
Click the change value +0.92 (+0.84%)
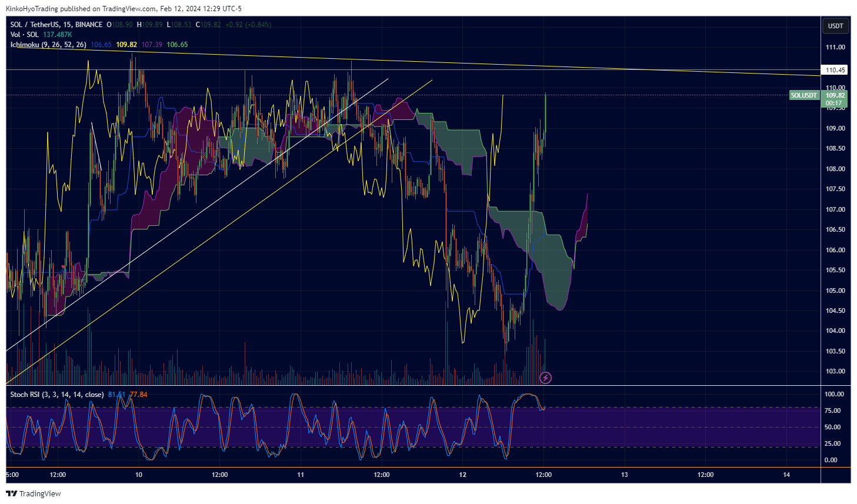248,25
